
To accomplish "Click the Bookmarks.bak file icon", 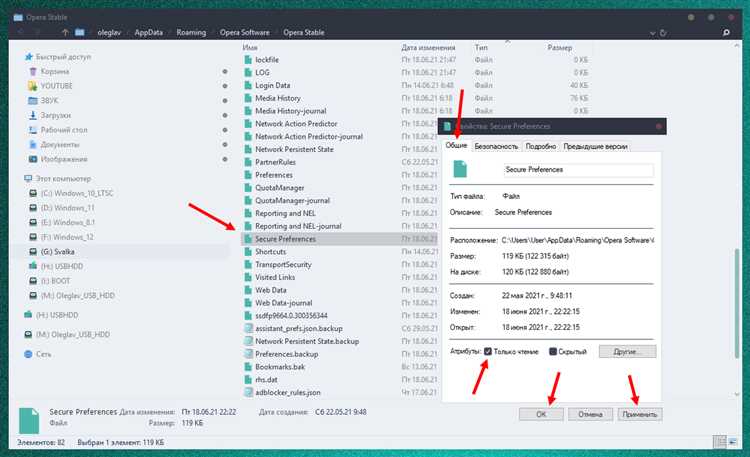I will (x=248, y=367).
